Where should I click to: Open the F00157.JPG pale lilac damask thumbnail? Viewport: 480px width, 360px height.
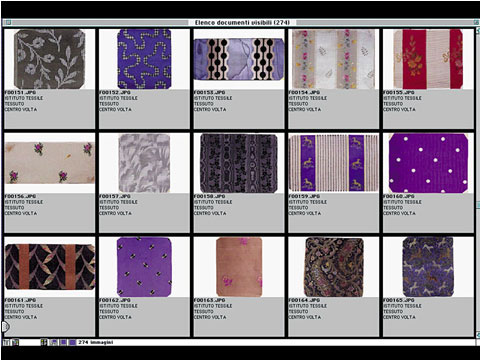point(144,163)
